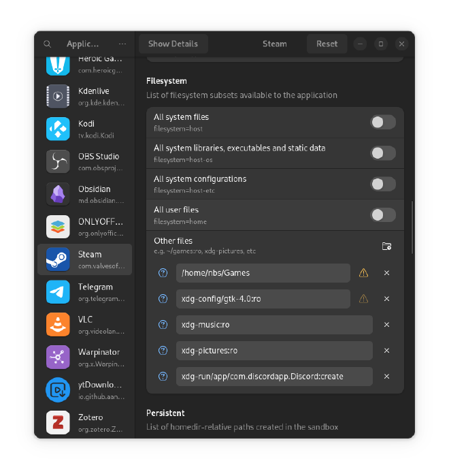Viewport: 449px width, 476px height.
Task: Select the tv.kodi.Kodi ID text
Action: click(x=96, y=136)
